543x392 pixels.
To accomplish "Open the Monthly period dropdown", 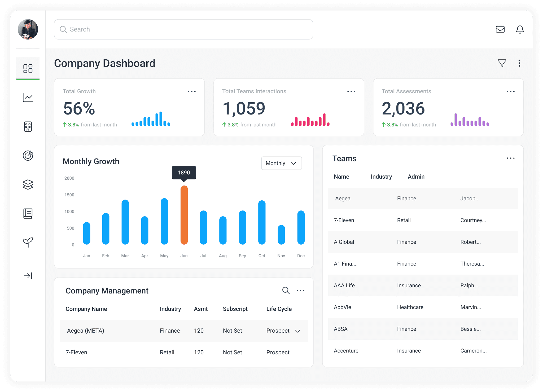I will [281, 163].
